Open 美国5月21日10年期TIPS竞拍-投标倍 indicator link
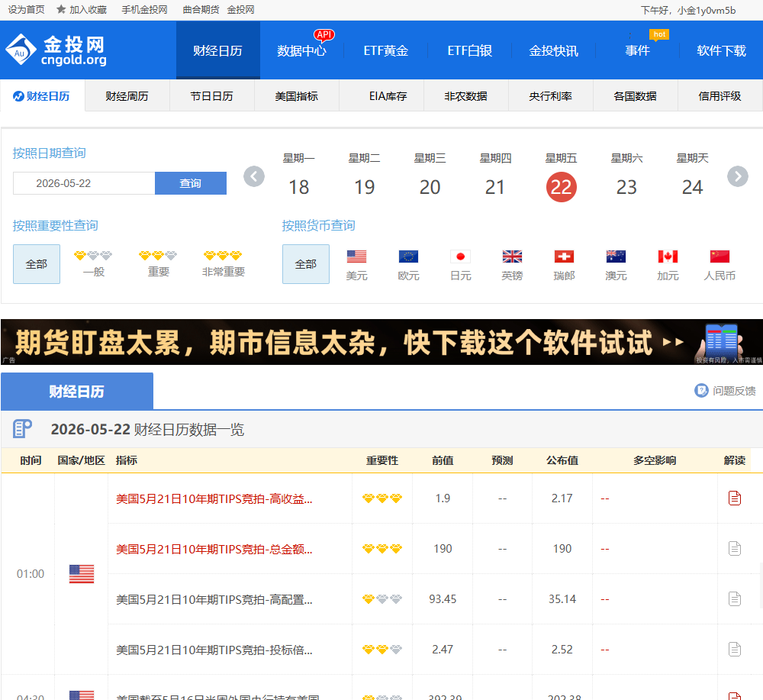Image resolution: width=763 pixels, height=700 pixels. click(214, 650)
